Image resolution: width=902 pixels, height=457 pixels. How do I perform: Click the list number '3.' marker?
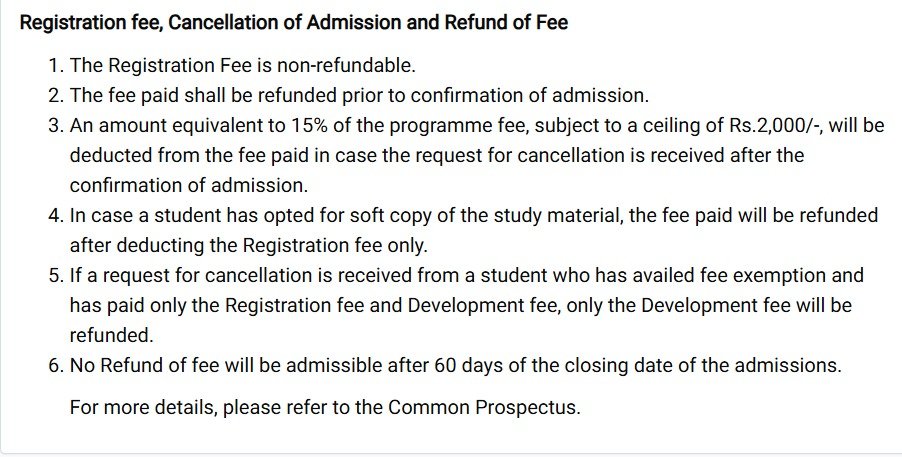[x=56, y=126]
